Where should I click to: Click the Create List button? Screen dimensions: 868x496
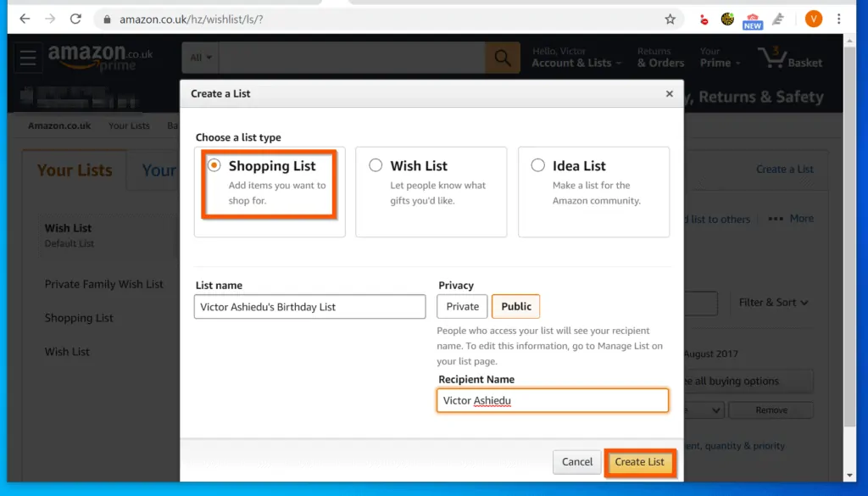(x=639, y=462)
